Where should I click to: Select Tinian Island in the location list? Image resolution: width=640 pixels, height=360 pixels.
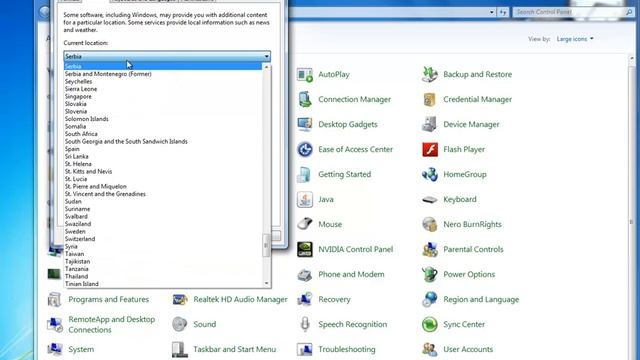click(163, 284)
